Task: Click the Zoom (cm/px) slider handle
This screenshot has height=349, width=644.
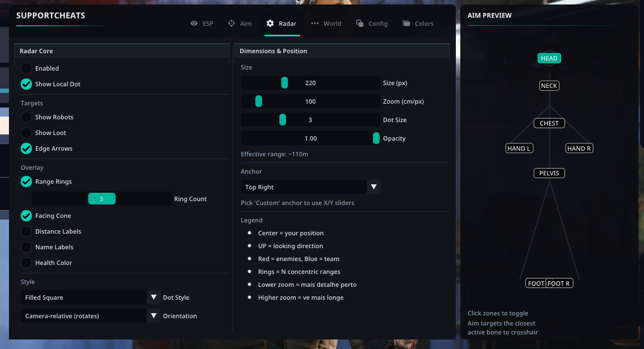Action: point(259,101)
